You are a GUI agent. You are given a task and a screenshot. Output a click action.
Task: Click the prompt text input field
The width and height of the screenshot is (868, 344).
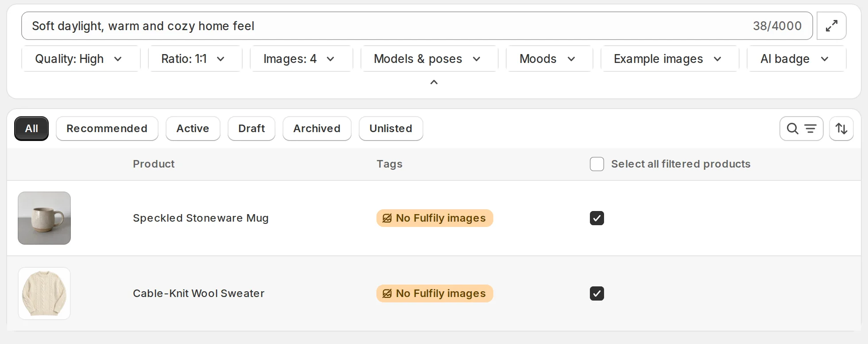tap(417, 26)
